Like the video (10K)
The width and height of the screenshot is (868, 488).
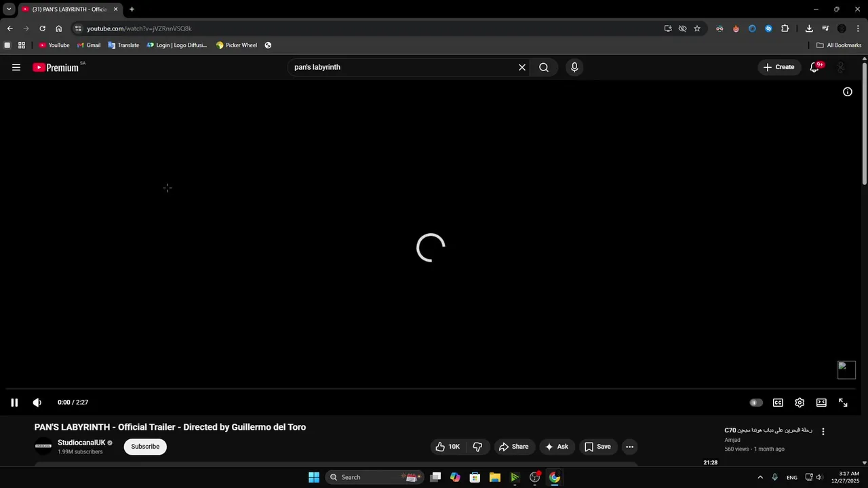(x=448, y=447)
